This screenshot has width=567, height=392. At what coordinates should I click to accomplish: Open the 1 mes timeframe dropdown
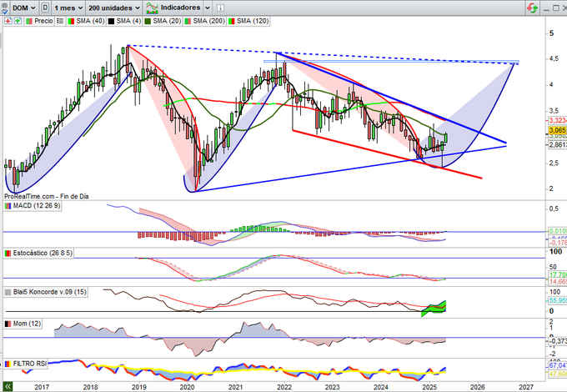[68, 8]
